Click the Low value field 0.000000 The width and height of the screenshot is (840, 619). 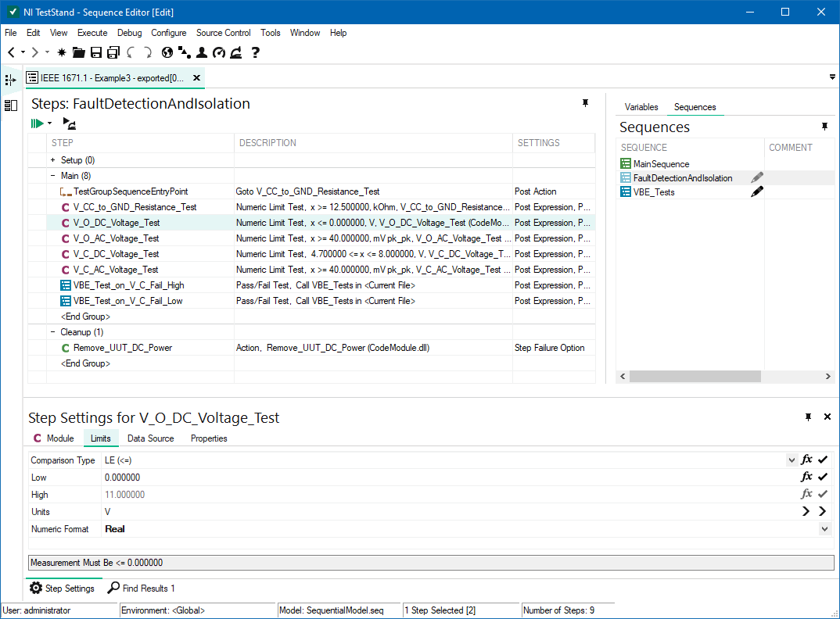click(449, 477)
